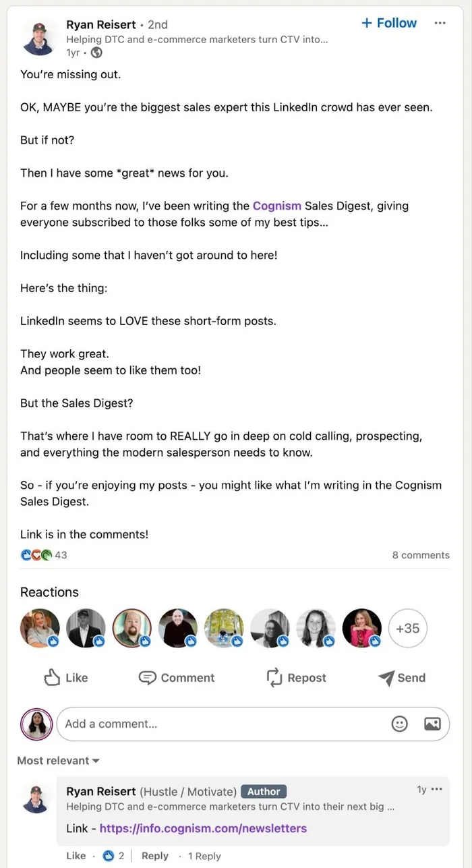Follow Ryan Reisert
This screenshot has height=868, width=472.
(x=389, y=23)
